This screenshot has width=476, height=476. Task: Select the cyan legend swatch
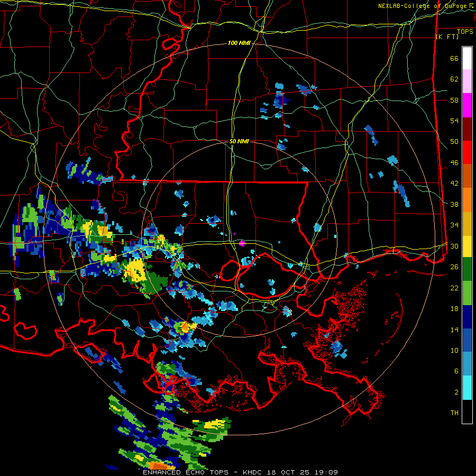467,388
